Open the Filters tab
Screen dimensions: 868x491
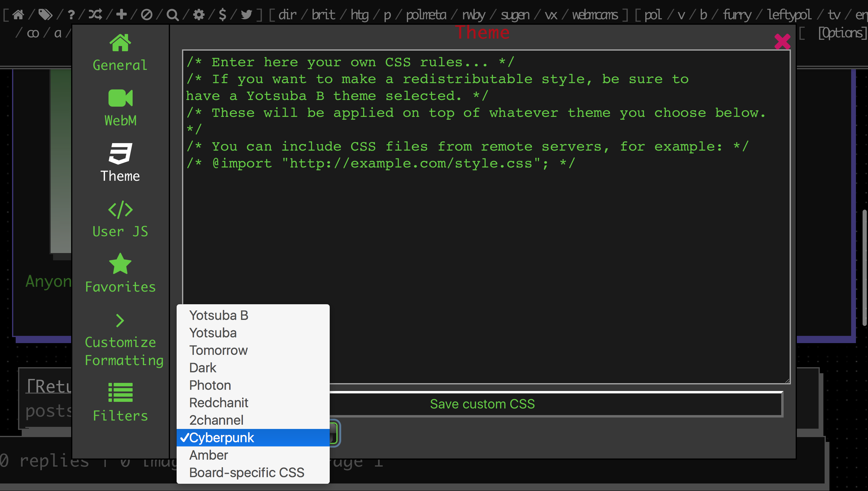(x=121, y=402)
